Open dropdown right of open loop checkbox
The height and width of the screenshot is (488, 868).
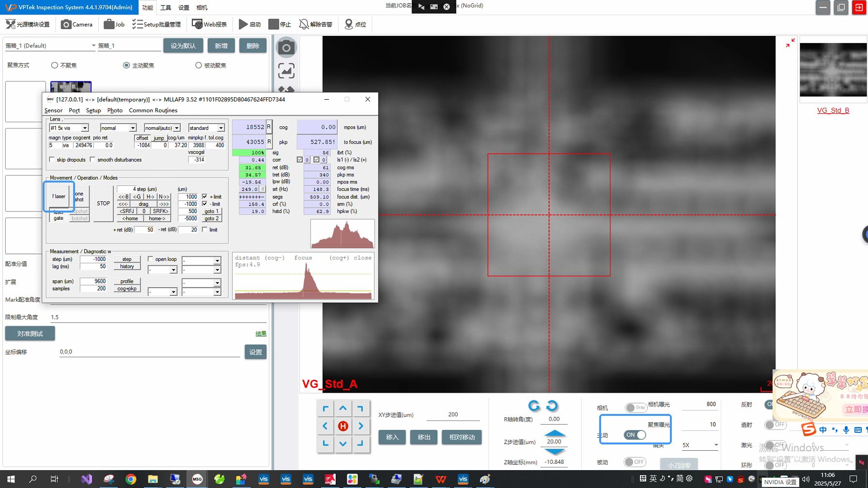coord(201,260)
